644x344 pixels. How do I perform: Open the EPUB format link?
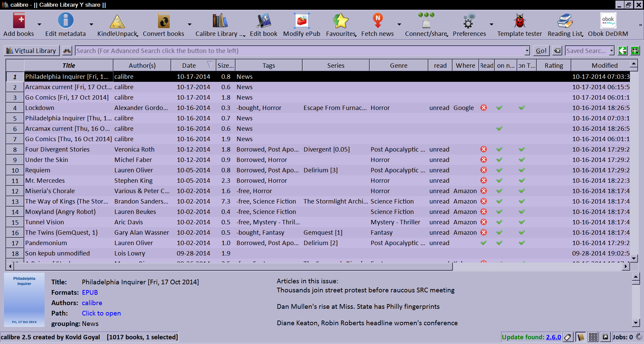(90, 292)
